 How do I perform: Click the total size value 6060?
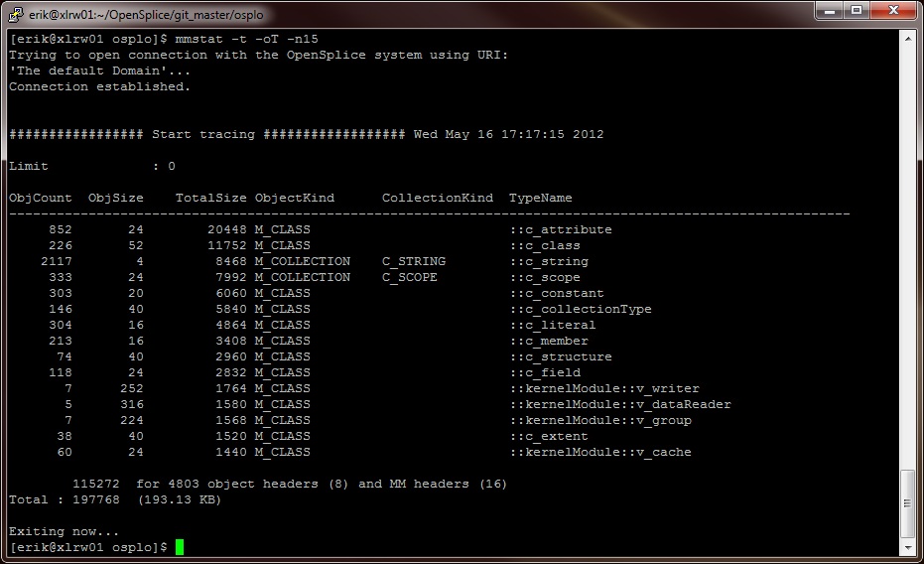(x=231, y=294)
